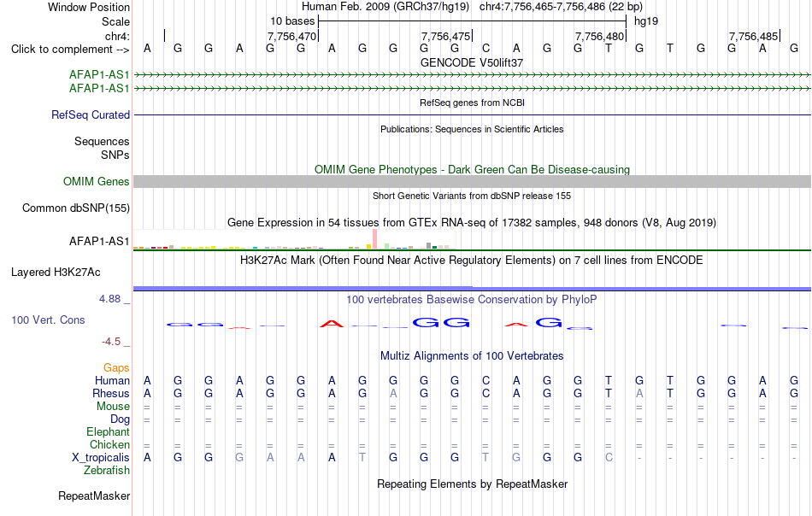
Task: Click the chr4: ruler label
Action: click(x=118, y=36)
